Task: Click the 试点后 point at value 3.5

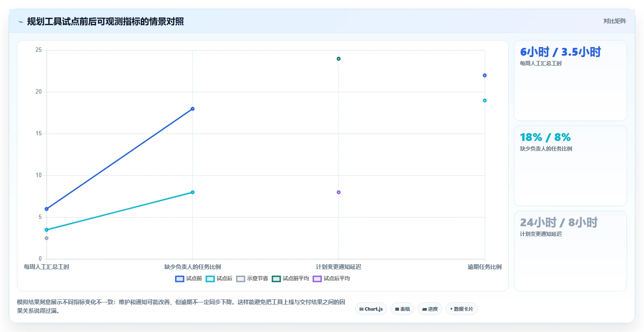Action: tap(47, 230)
